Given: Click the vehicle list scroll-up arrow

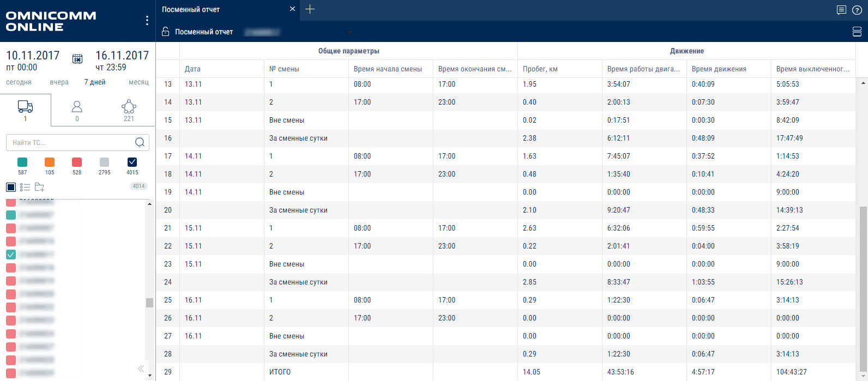Looking at the screenshot, I should point(149,204).
